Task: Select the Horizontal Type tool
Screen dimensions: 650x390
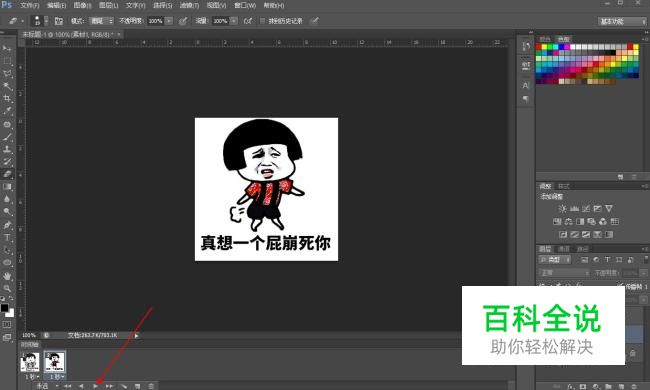Action: pyautogui.click(x=7, y=237)
